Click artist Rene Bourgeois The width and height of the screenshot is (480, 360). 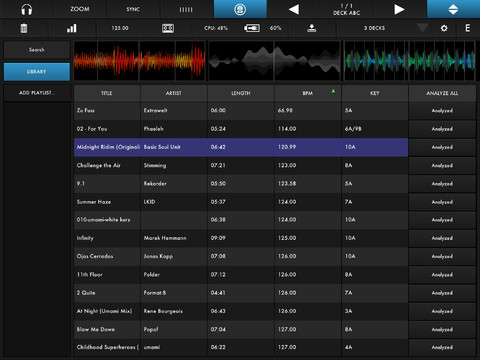tap(163, 311)
